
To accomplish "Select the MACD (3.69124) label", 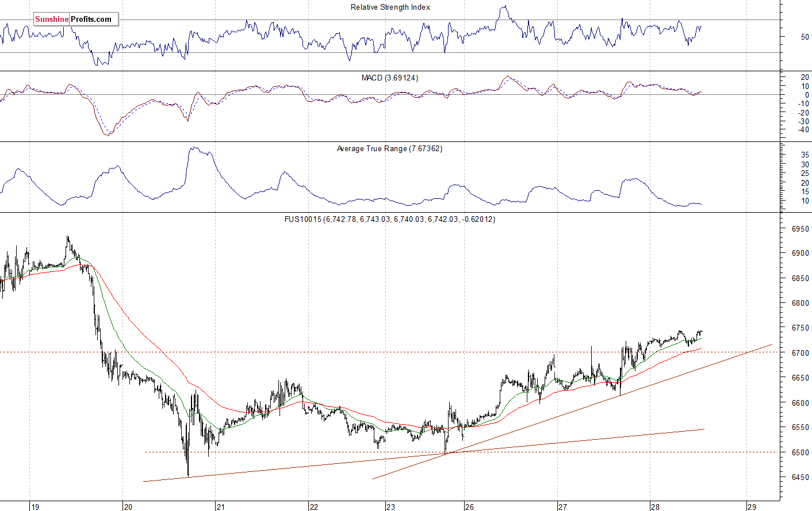I will 390,78.
